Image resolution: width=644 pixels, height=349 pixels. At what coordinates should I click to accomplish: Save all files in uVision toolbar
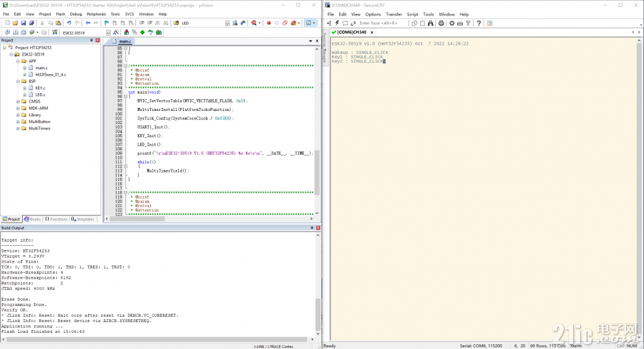(x=31, y=23)
